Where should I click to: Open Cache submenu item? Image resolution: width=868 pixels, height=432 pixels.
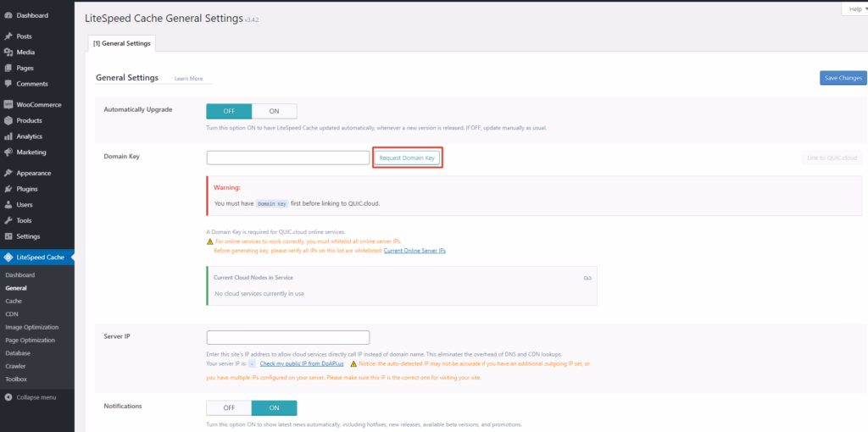click(14, 301)
